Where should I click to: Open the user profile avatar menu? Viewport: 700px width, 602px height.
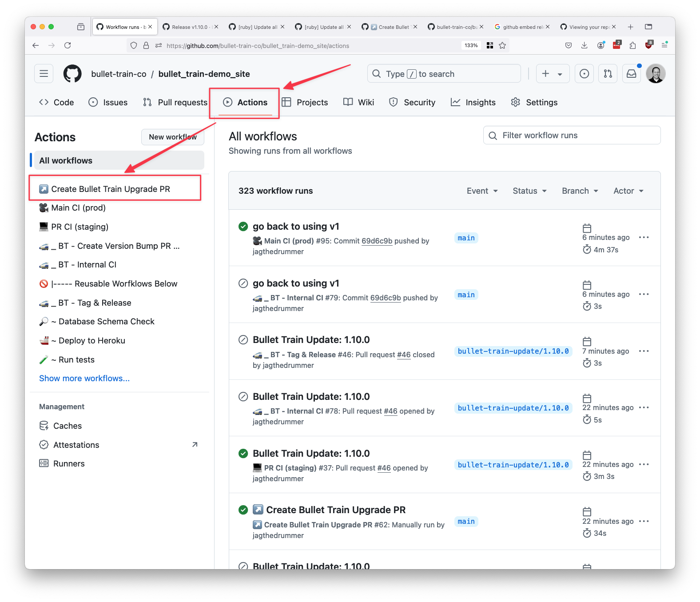pos(656,74)
